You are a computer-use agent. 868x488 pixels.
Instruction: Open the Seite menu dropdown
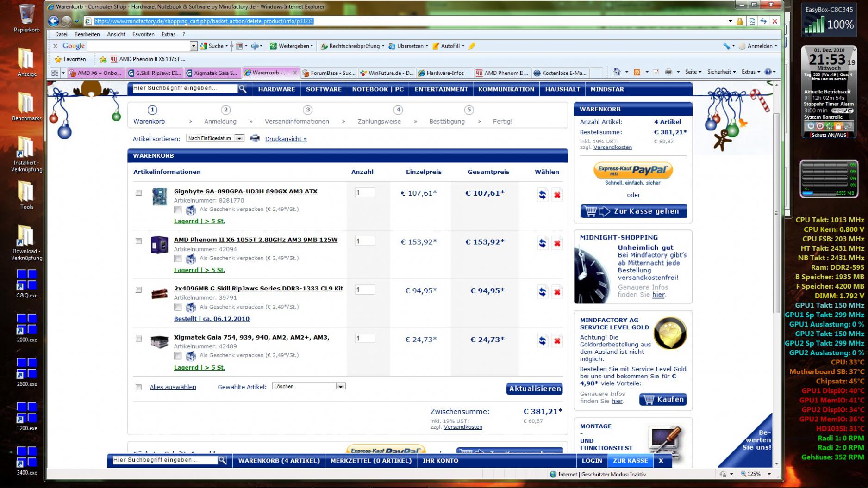point(693,72)
